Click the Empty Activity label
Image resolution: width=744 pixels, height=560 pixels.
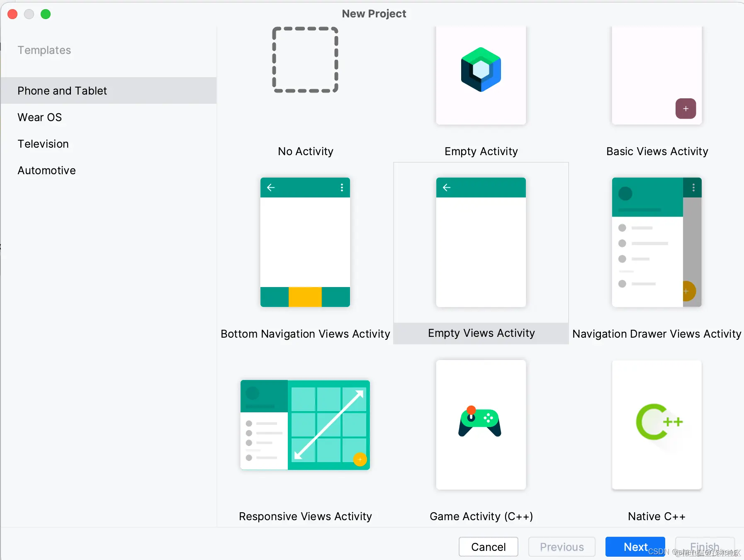pos(481,151)
